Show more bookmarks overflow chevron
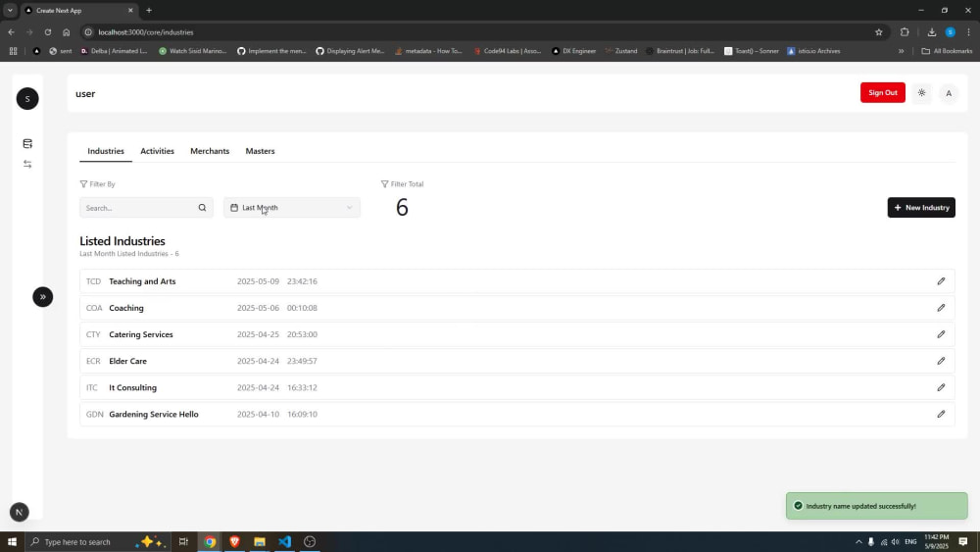The image size is (980, 552). (x=902, y=51)
